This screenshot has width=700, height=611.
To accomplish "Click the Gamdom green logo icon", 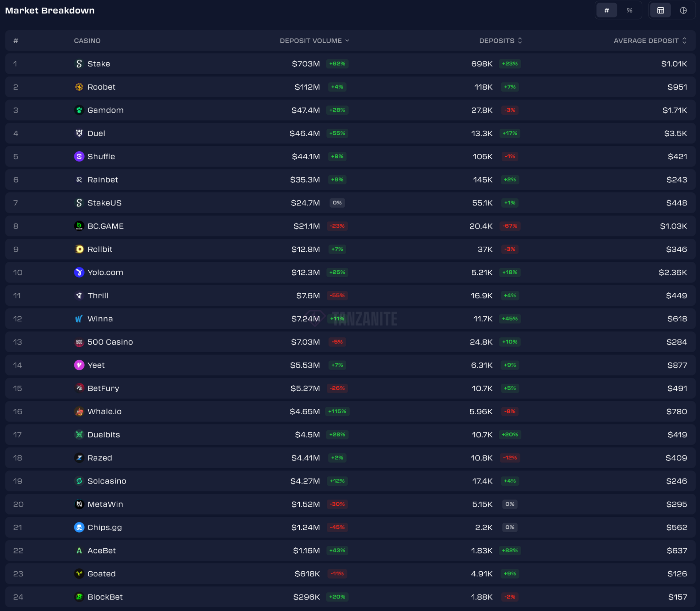I will 79,110.
